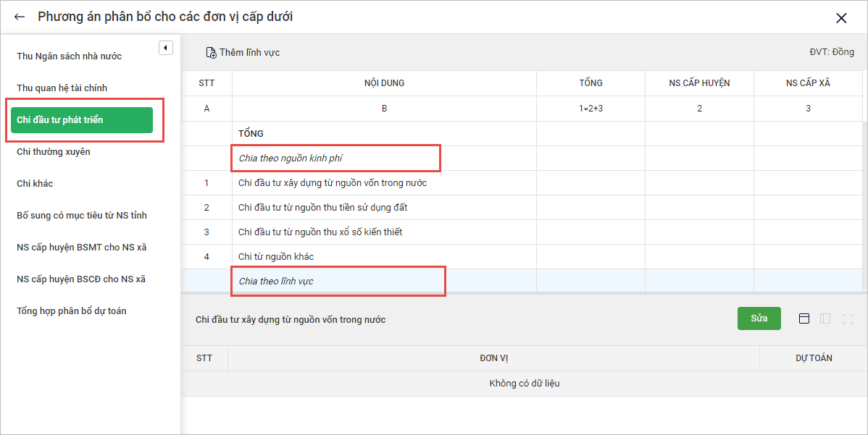The width and height of the screenshot is (868, 435).
Task: Close the allocation plan dialog
Action: (x=841, y=18)
